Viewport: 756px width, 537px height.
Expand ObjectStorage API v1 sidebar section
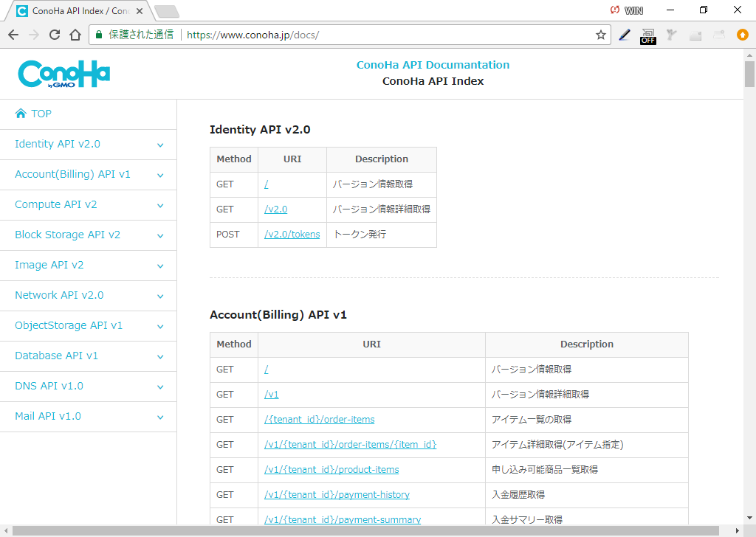(x=89, y=326)
